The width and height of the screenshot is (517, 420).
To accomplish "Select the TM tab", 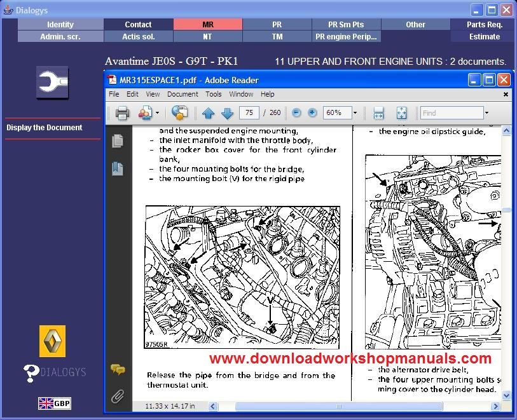I will (277, 37).
